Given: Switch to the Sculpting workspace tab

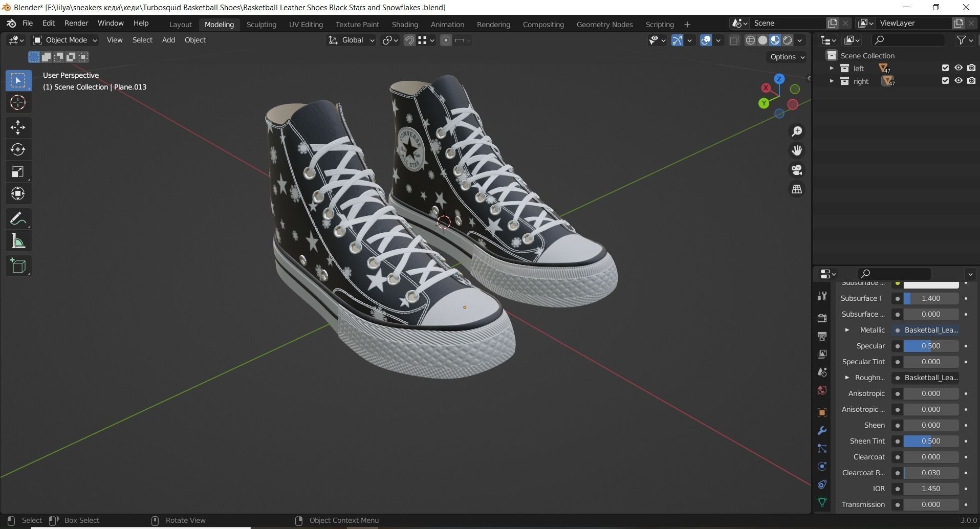Looking at the screenshot, I should click(x=261, y=25).
